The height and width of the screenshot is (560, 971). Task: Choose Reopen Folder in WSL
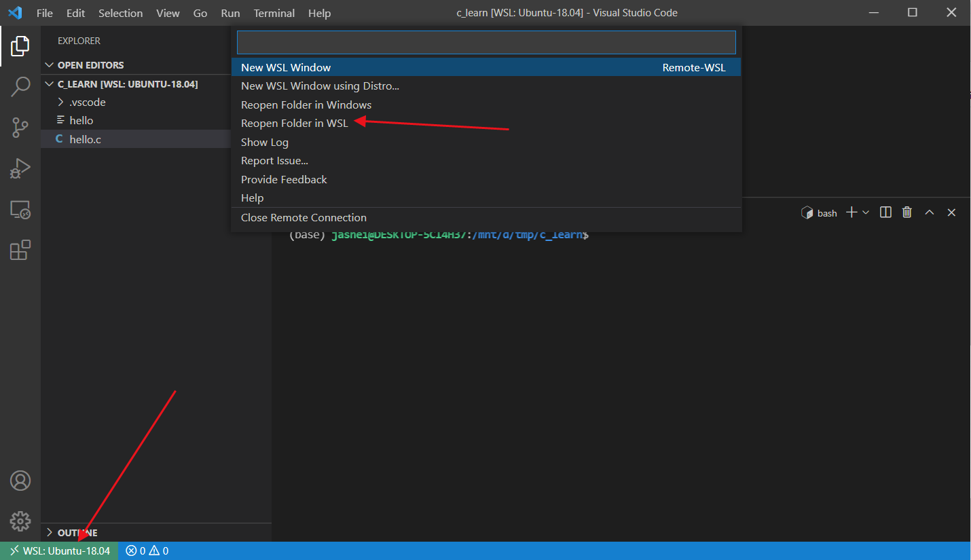pos(486,123)
